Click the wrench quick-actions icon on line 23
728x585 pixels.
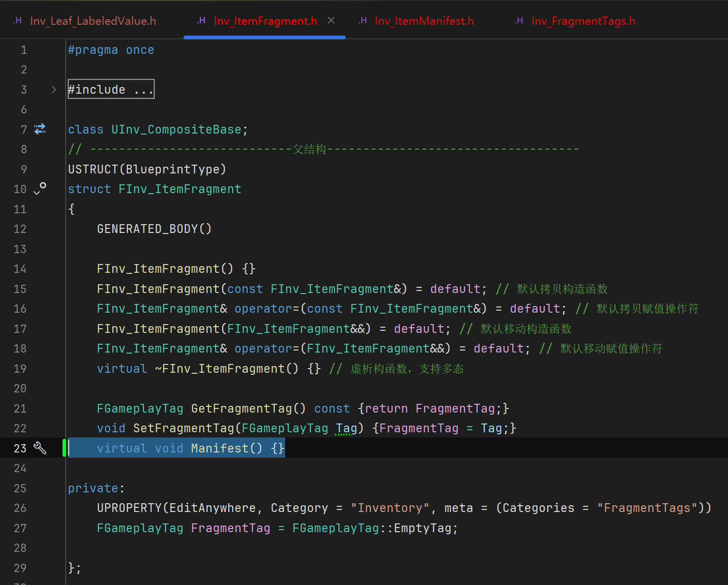(40, 448)
